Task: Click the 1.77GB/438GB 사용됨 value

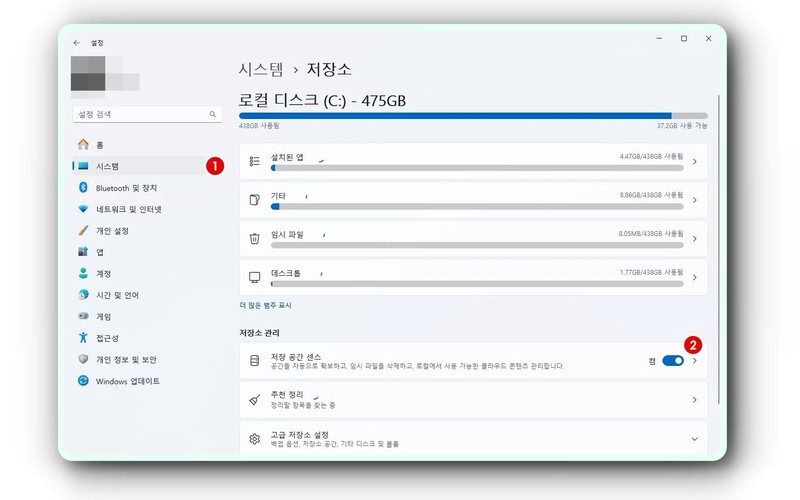Action: click(x=651, y=272)
